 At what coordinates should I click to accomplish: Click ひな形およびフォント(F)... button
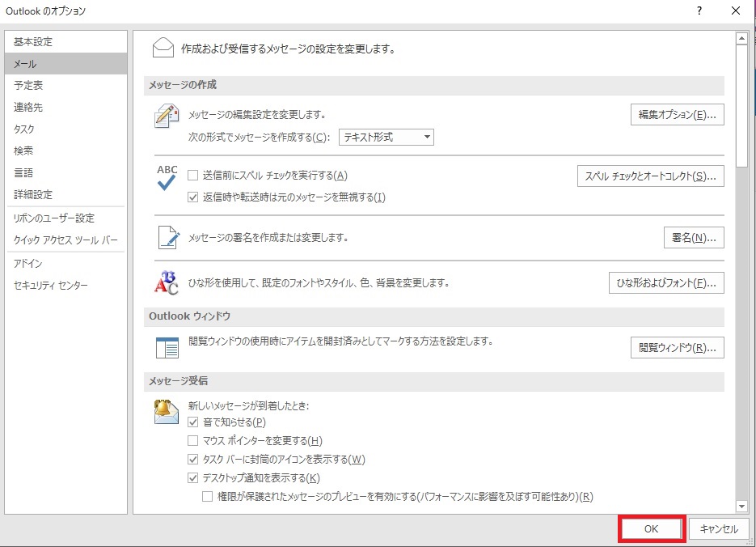666,283
